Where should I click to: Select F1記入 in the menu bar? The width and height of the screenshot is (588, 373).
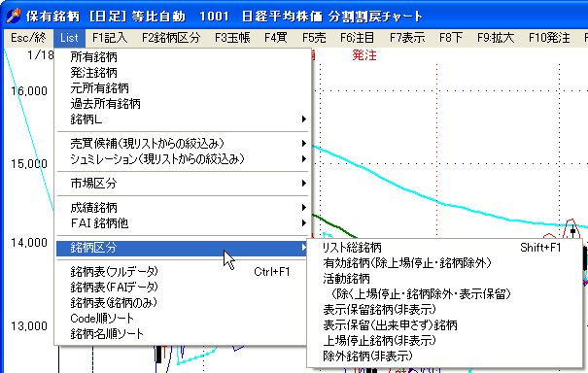coord(110,38)
